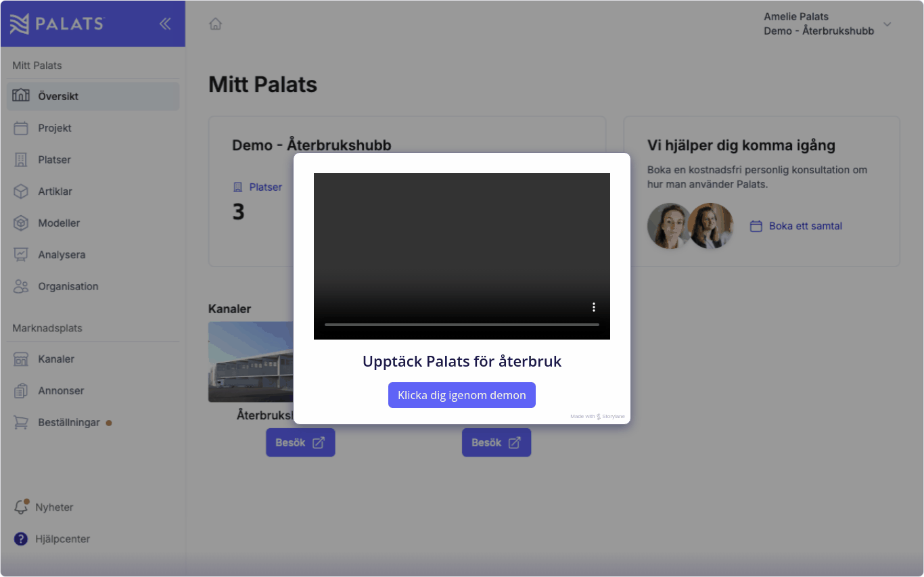The image size is (924, 577).
Task: Click the video progress bar
Action: point(461,325)
